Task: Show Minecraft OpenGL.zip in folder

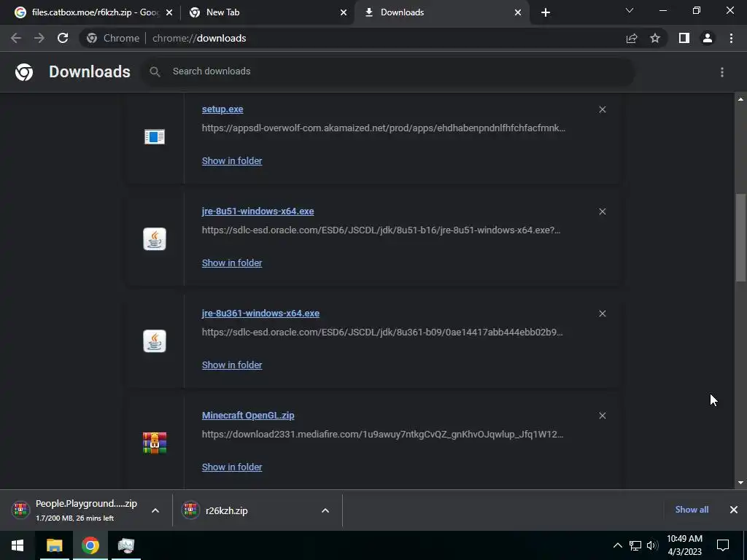Action: coord(232,467)
